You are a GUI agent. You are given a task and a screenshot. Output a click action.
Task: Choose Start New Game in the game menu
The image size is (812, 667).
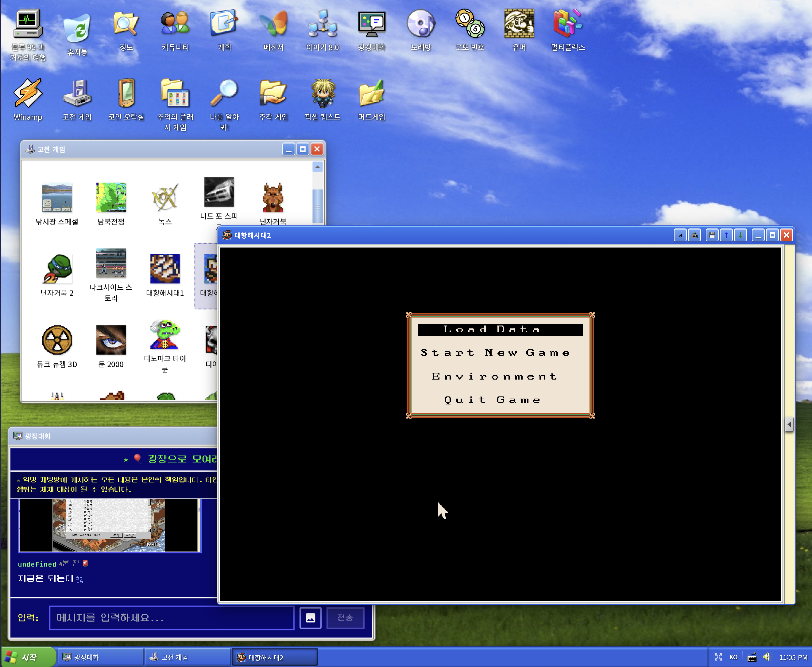click(495, 353)
